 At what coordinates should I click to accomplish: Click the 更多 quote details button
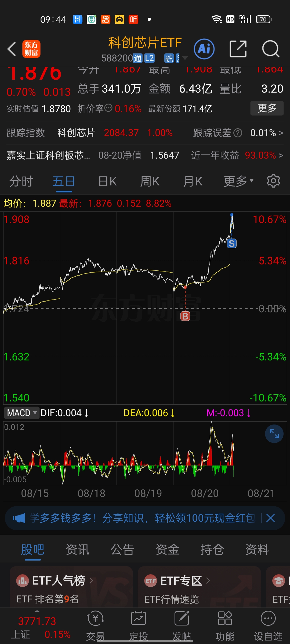click(x=267, y=108)
